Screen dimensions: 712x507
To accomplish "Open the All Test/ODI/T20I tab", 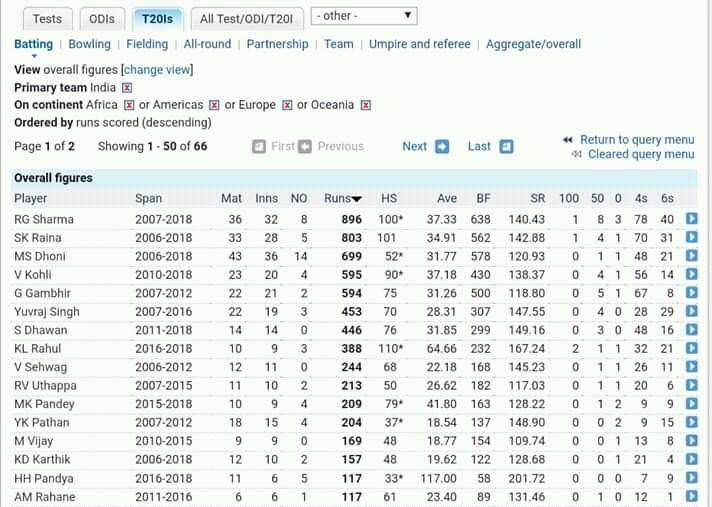I will click(x=247, y=19).
